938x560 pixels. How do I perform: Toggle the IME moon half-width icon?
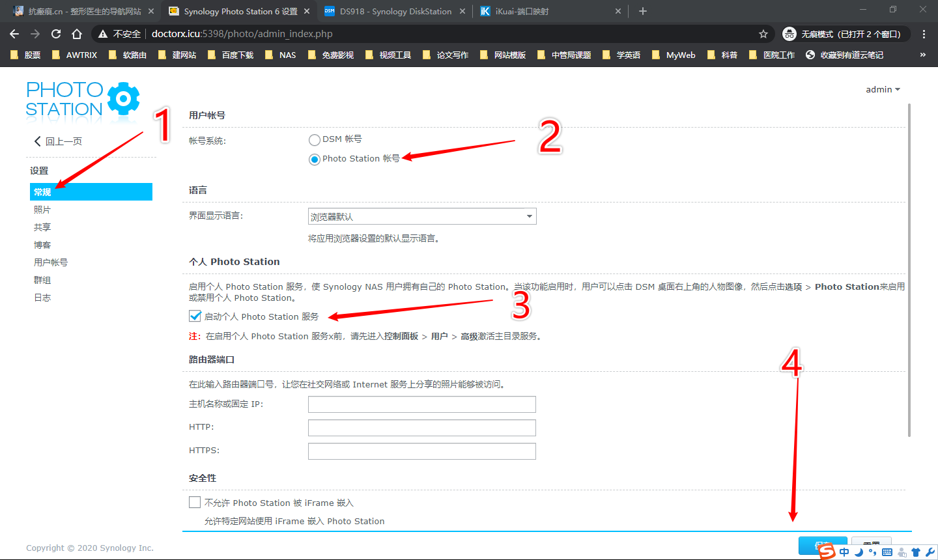[x=859, y=552]
